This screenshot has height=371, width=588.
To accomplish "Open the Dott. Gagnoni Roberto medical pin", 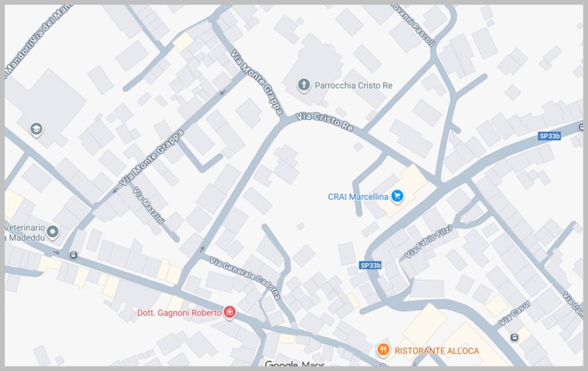I will pos(230,312).
